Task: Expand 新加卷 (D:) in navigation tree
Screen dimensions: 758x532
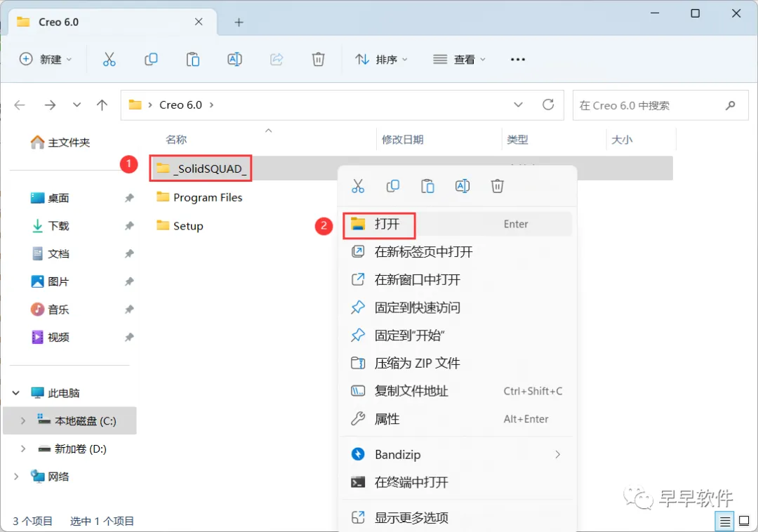Action: [x=22, y=449]
